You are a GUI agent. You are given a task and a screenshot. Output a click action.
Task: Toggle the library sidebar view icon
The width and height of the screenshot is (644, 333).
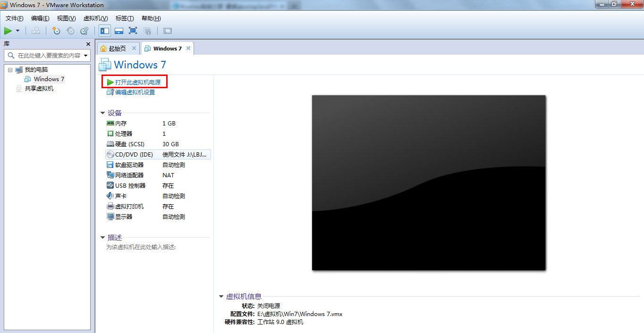pos(105,31)
